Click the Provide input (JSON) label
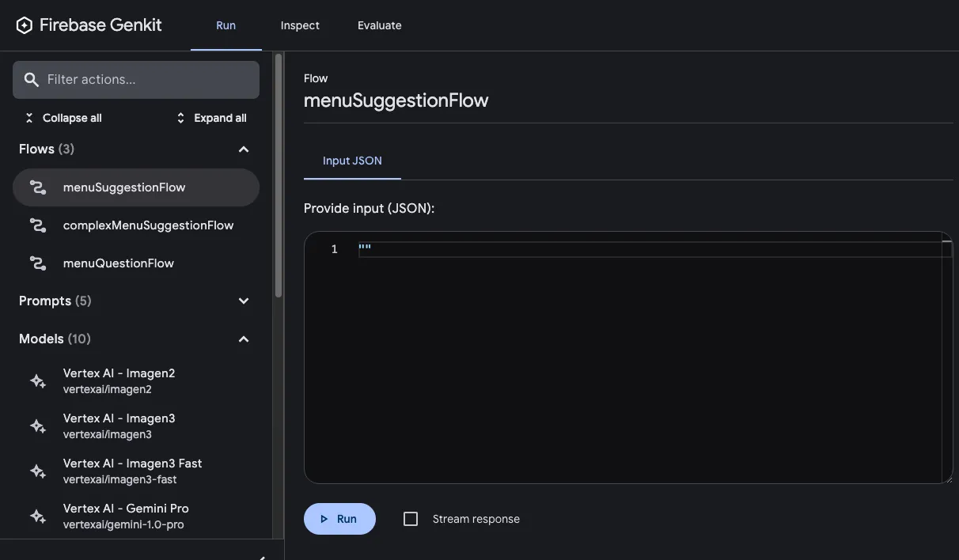The image size is (959, 560). 370,209
